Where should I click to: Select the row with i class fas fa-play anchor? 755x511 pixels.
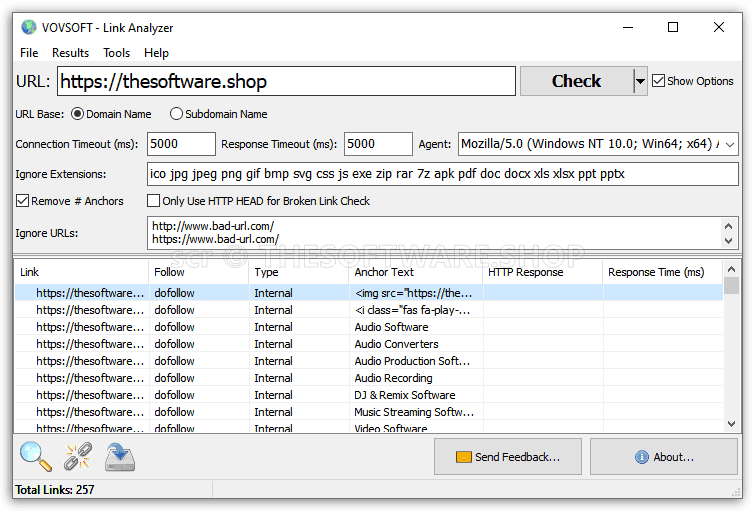point(369,310)
